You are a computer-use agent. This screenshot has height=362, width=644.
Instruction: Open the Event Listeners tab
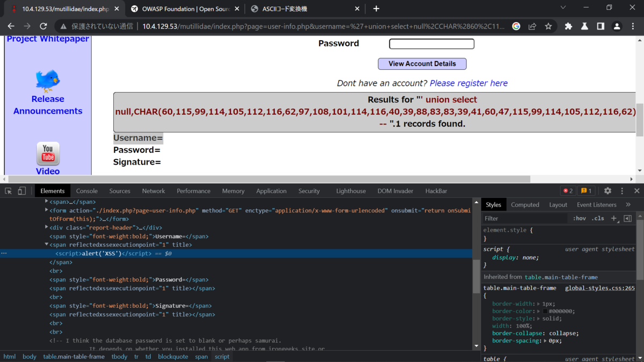point(597,205)
